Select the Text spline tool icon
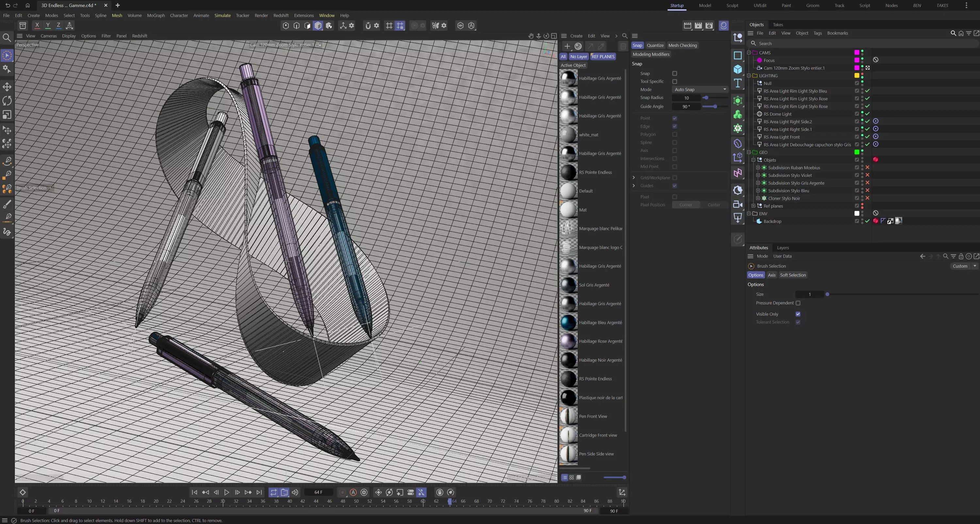This screenshot has height=524, width=980. [738, 83]
